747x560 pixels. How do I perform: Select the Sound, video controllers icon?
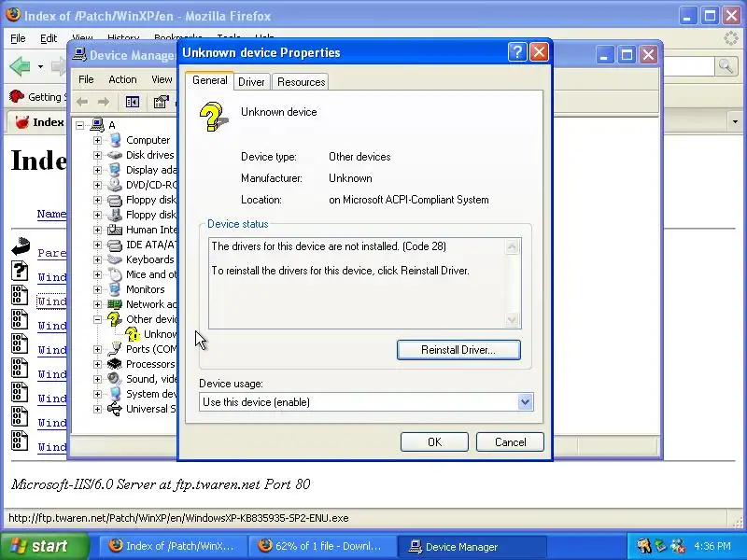115,379
